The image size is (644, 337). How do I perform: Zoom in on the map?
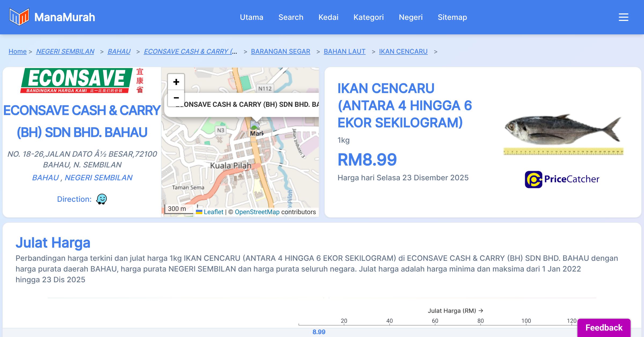(176, 82)
